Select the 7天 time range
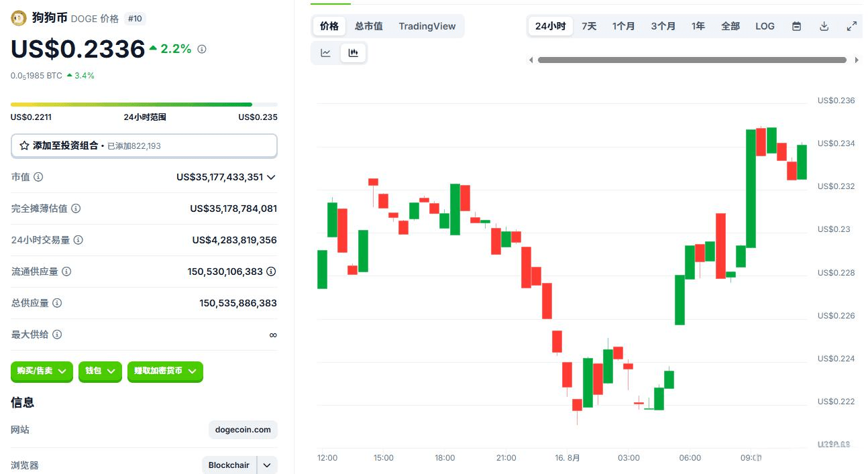The height and width of the screenshot is (474, 868). (589, 26)
